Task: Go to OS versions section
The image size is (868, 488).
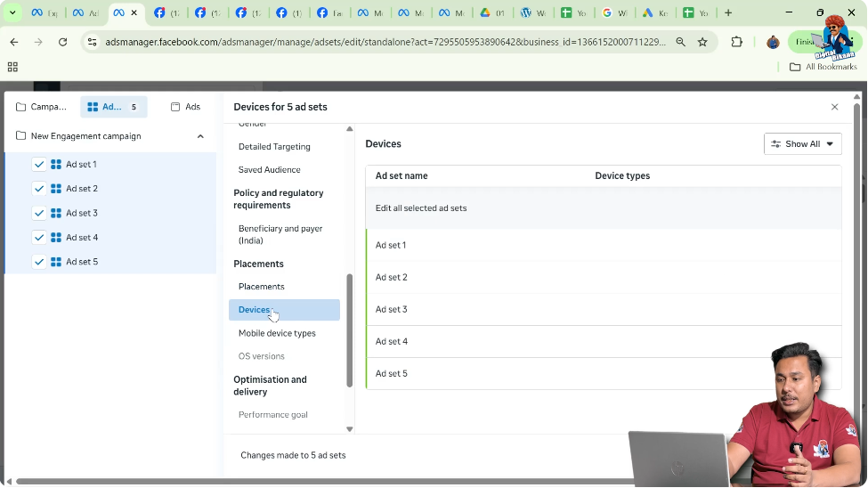Action: [x=261, y=357]
